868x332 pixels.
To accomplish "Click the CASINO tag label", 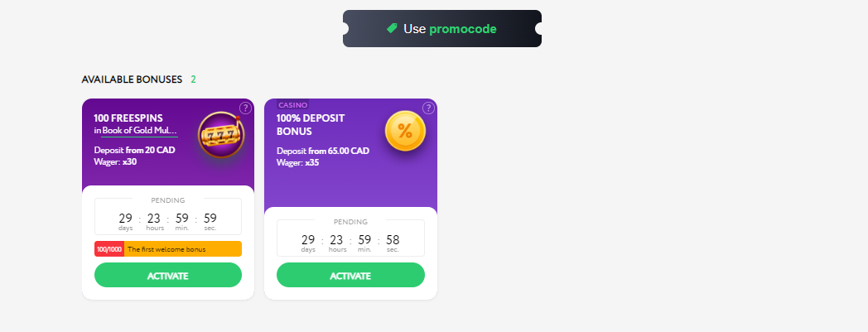I will point(293,104).
